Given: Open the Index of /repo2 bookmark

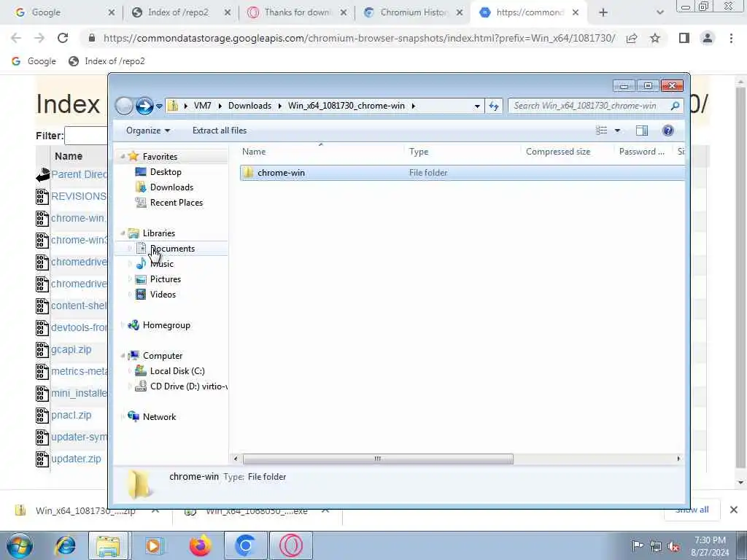Looking at the screenshot, I should (x=107, y=61).
